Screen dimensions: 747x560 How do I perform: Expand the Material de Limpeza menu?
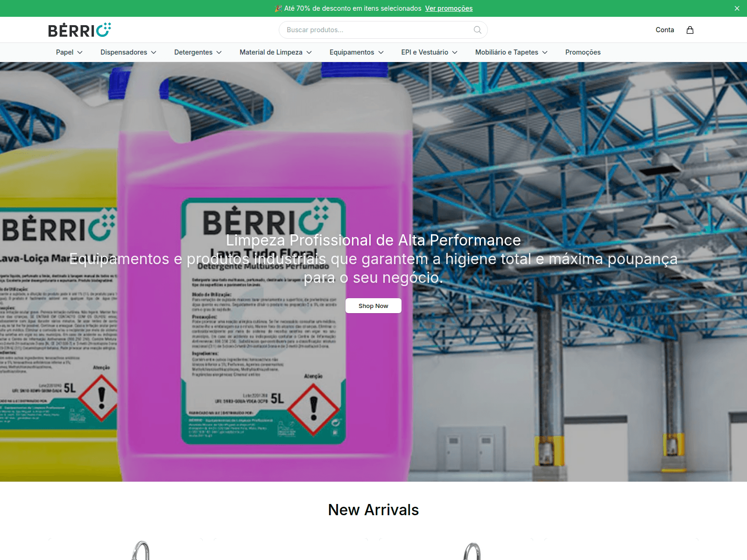point(275,52)
